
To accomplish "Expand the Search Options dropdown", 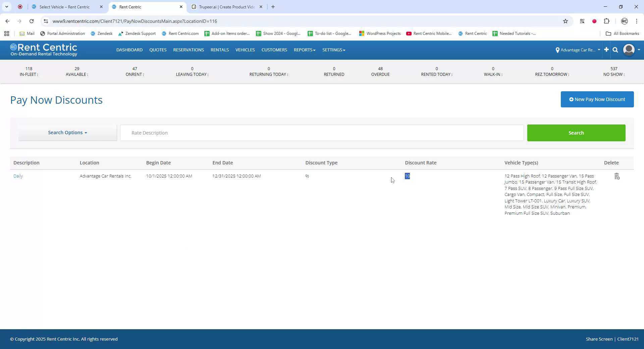I will coord(67,133).
